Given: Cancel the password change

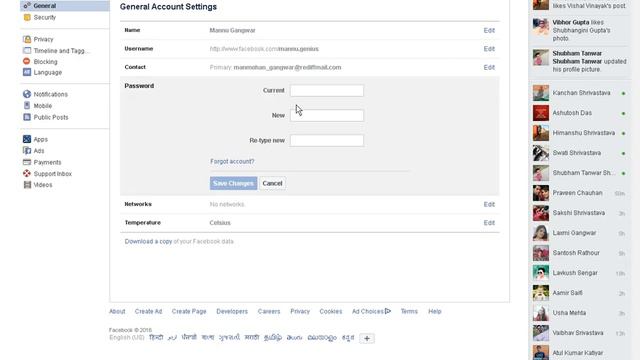Looking at the screenshot, I should 272,183.
